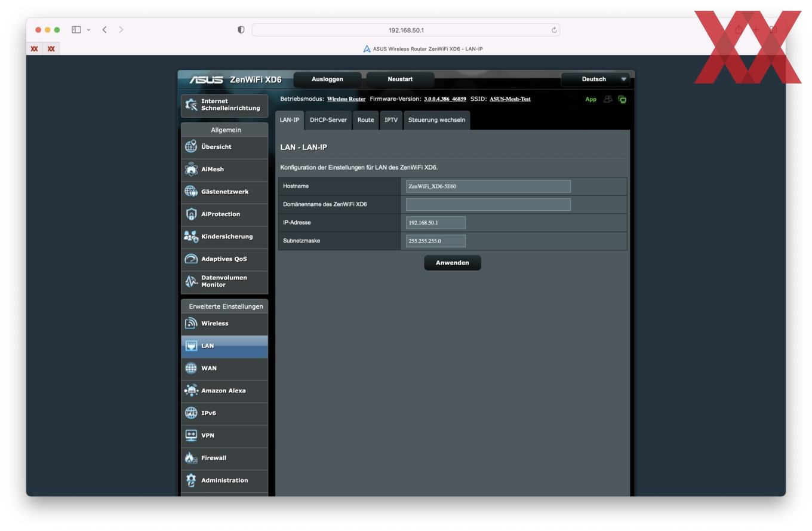Open the Firewall menu entry
Viewport: 812px width, 531px height.
coord(224,458)
